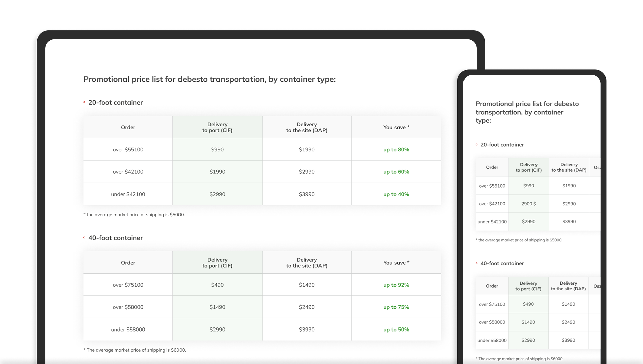Image resolution: width=643 pixels, height=364 pixels.
Task: Click the $490 cell on the tablet
Action: point(217,285)
